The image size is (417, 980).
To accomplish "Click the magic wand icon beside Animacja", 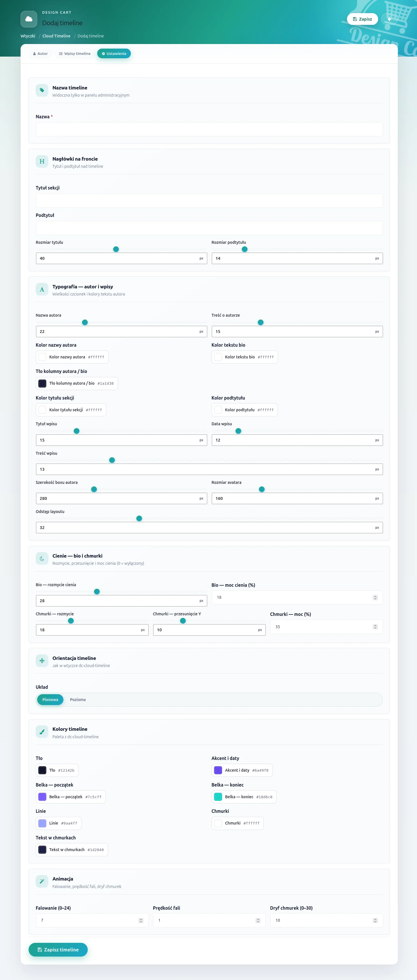I will click(42, 881).
